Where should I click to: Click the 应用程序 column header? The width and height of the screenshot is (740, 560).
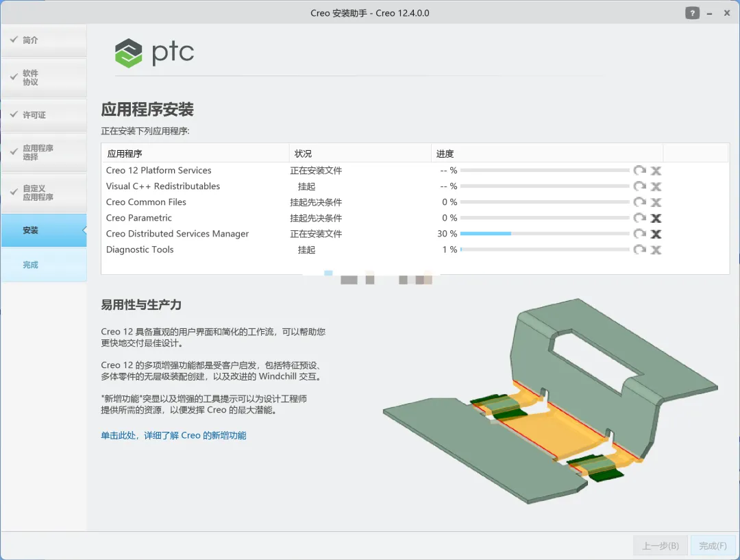coord(195,154)
